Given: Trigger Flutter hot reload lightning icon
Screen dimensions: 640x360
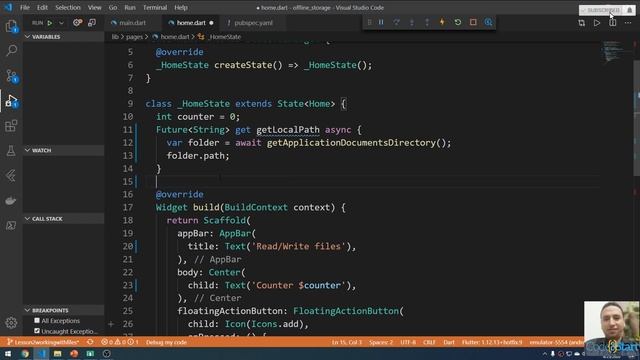Looking at the screenshot, I should coord(442,22).
